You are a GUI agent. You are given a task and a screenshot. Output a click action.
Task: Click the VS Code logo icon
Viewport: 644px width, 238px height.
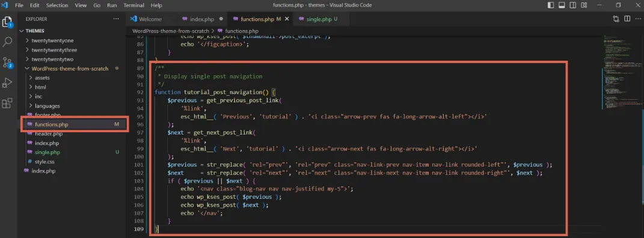click(x=5, y=5)
